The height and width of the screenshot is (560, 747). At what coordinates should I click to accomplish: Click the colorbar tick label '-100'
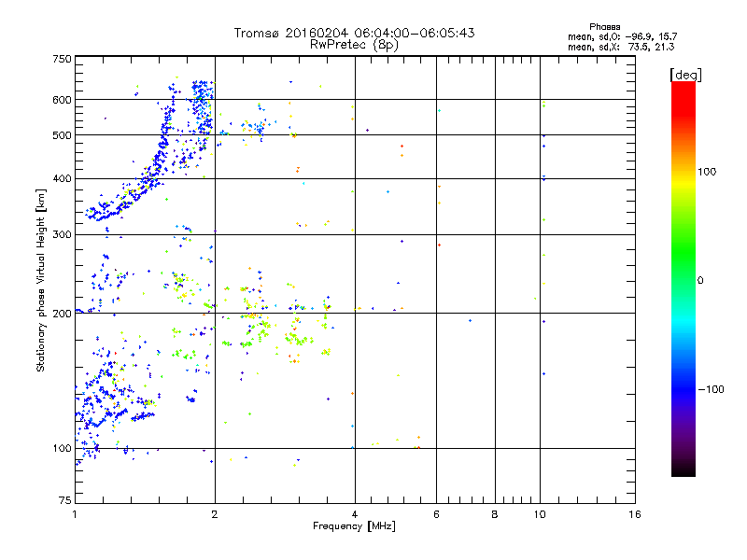point(711,389)
